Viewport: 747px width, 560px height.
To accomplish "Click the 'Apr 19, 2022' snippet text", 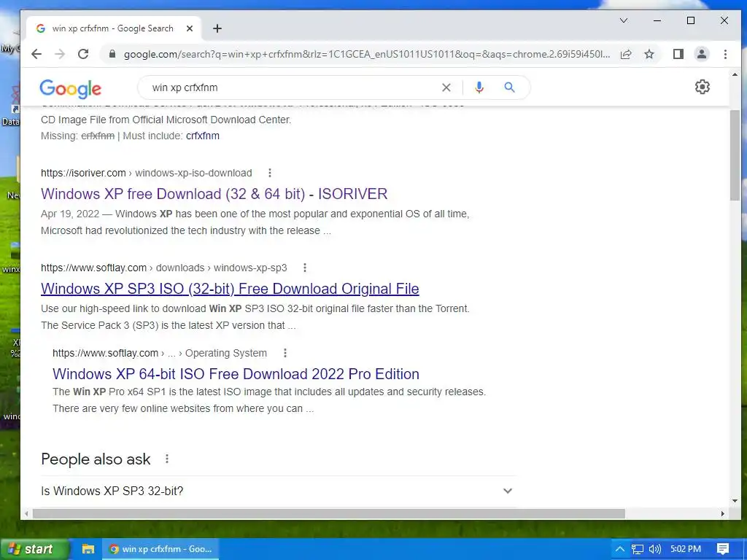I will coord(70,214).
